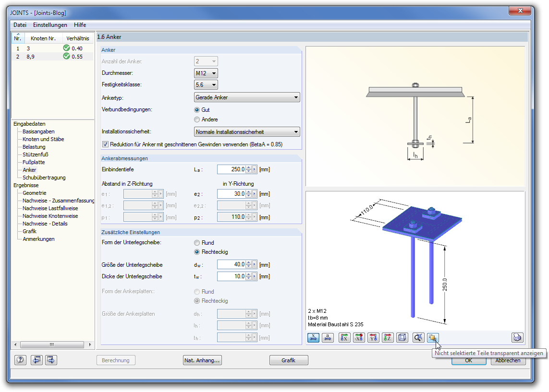Select 'Knoten und Stäbe' in the navigator
The image size is (549, 392).
coord(43,139)
